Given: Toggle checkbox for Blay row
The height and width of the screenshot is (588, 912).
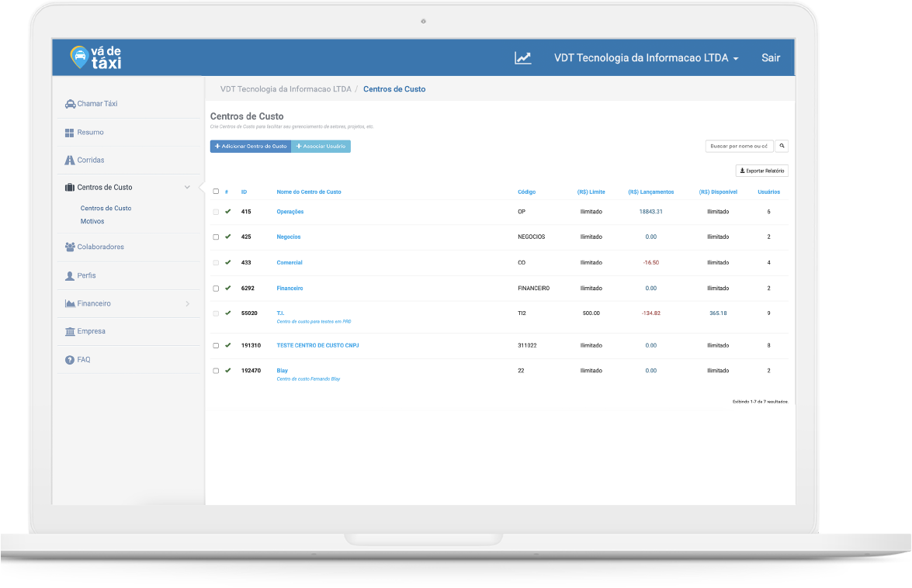Looking at the screenshot, I should pos(216,371).
